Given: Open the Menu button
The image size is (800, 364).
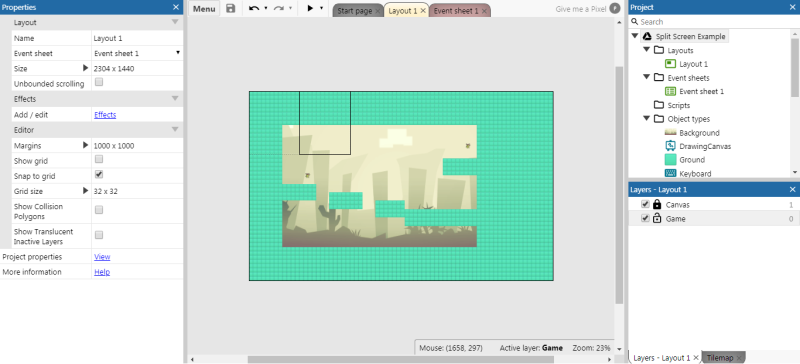Looking at the screenshot, I should 204,9.
